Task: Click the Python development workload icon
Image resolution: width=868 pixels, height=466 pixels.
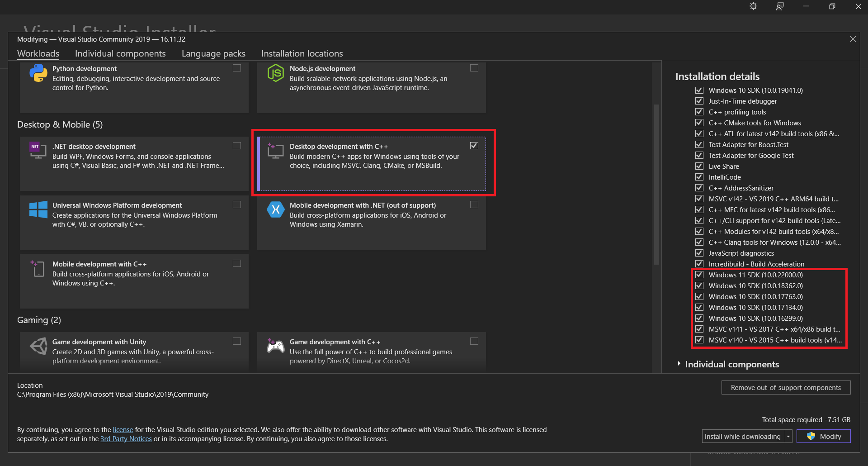Action: (x=38, y=73)
